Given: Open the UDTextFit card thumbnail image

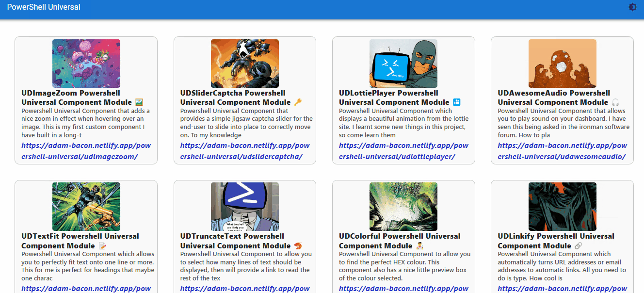Looking at the screenshot, I should point(86,207).
